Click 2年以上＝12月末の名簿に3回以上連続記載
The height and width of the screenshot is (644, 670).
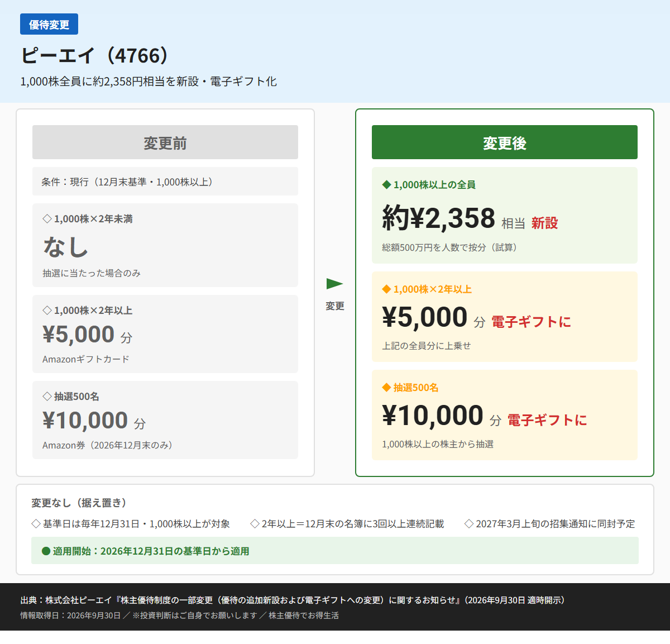point(353,524)
